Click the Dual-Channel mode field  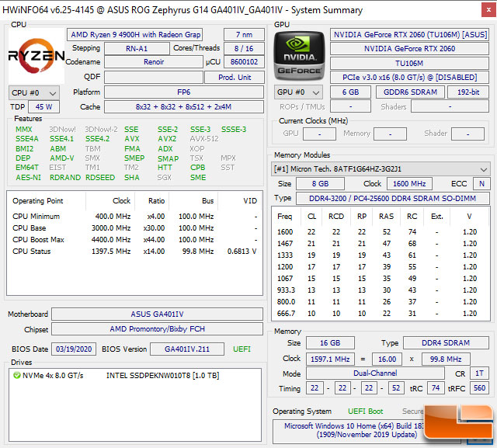(375, 373)
